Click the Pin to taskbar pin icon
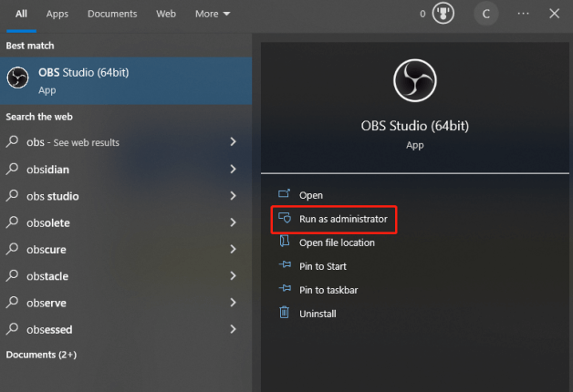This screenshot has height=392, width=573. click(x=285, y=289)
